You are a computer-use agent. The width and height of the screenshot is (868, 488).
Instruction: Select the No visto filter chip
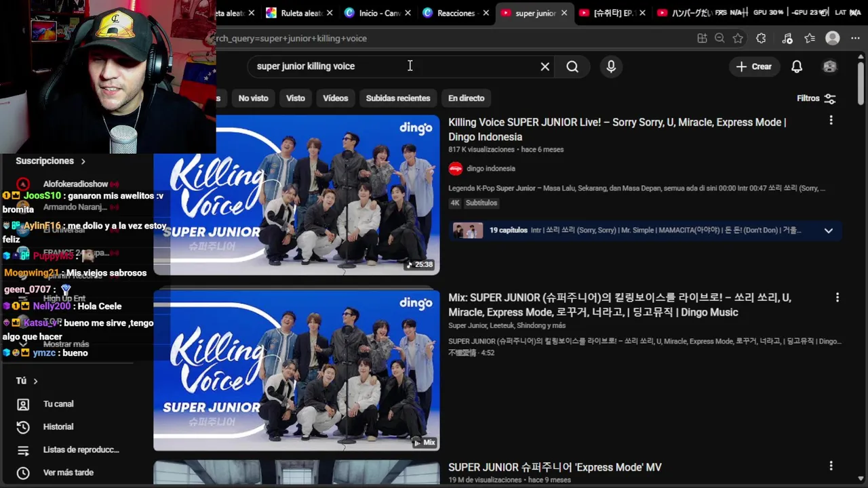[253, 98]
